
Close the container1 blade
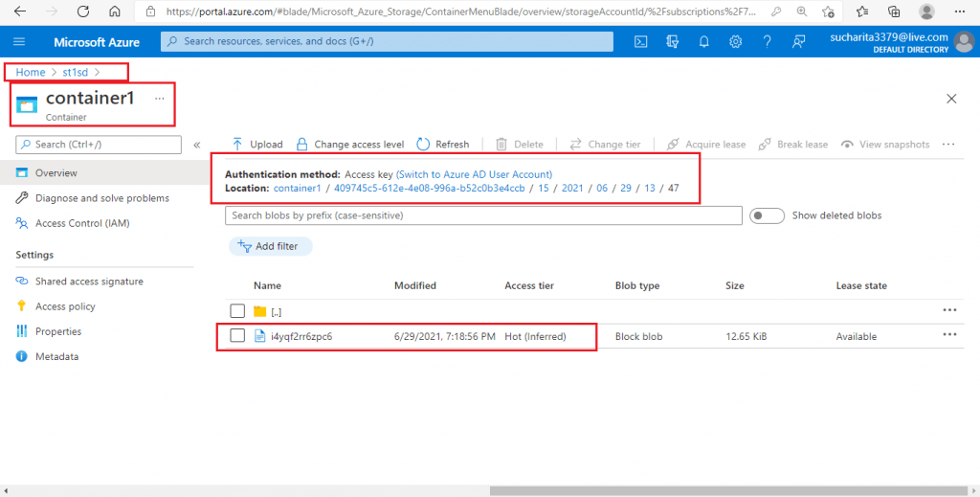coord(951,99)
